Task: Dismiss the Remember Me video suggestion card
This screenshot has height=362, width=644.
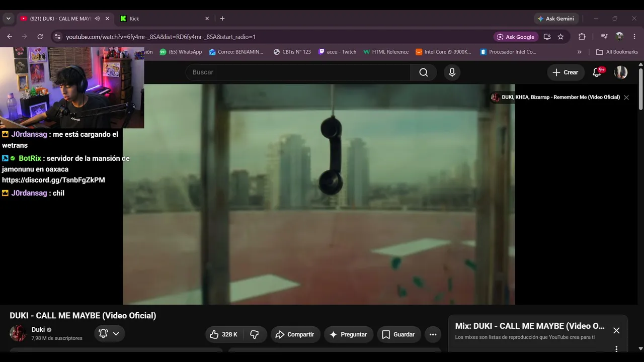Action: click(x=626, y=98)
